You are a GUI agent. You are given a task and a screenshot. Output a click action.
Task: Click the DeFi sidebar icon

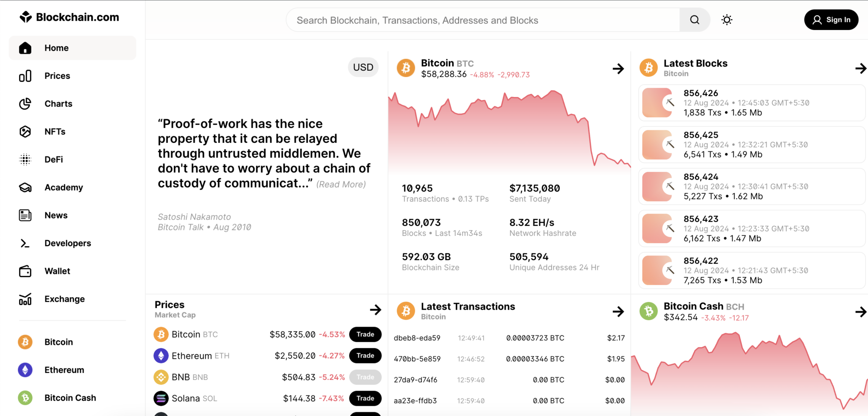[25, 159]
